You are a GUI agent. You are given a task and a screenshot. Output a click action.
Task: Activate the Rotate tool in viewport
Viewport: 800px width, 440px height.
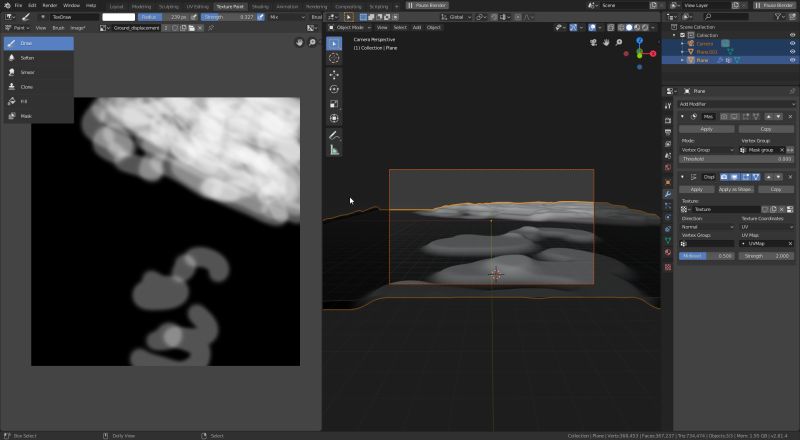(334, 89)
